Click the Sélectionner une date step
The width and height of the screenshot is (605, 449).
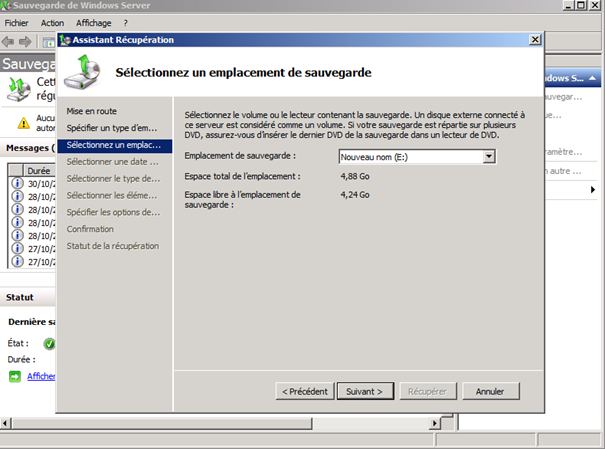pyautogui.click(x=112, y=162)
